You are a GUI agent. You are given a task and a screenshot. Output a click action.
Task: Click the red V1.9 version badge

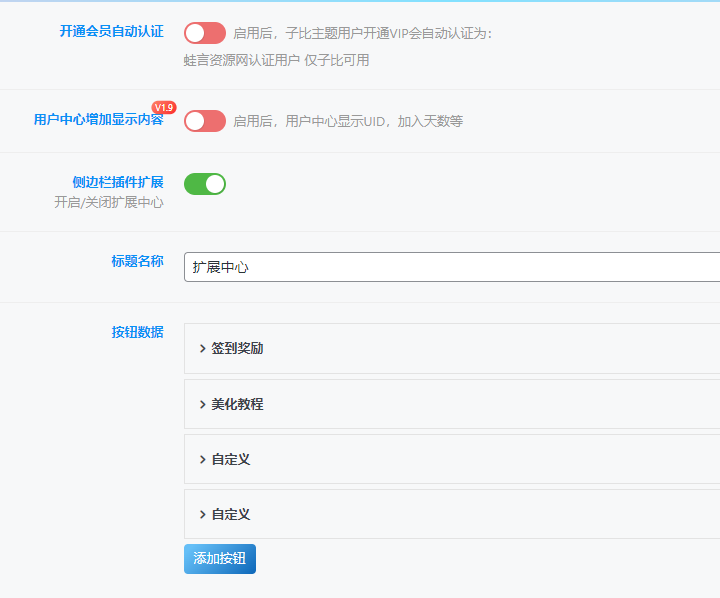click(164, 107)
